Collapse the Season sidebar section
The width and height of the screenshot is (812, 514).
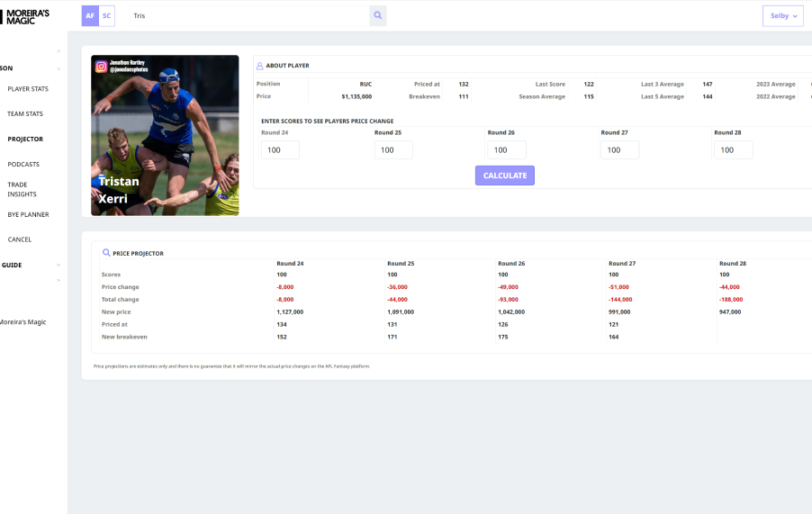[x=59, y=68]
